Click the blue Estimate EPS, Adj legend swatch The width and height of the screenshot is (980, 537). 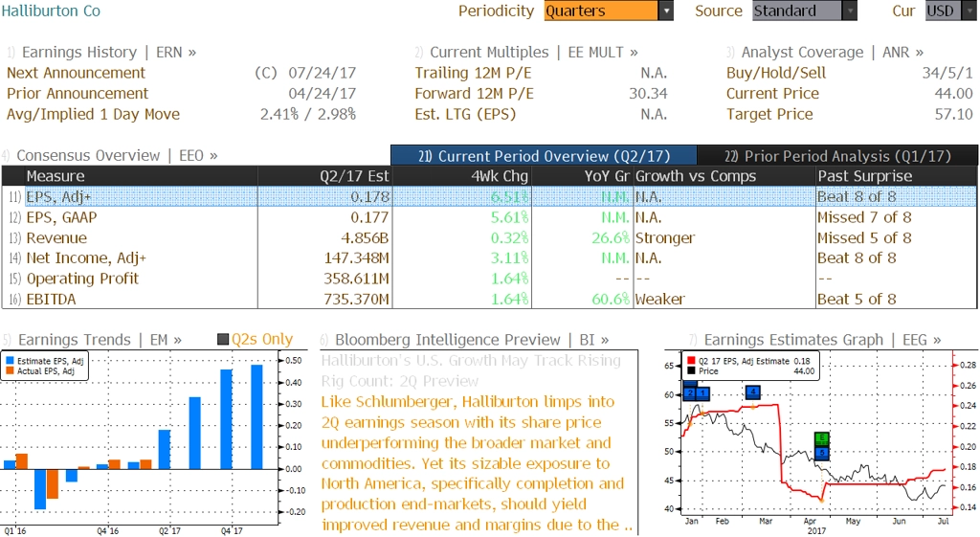click(x=10, y=361)
